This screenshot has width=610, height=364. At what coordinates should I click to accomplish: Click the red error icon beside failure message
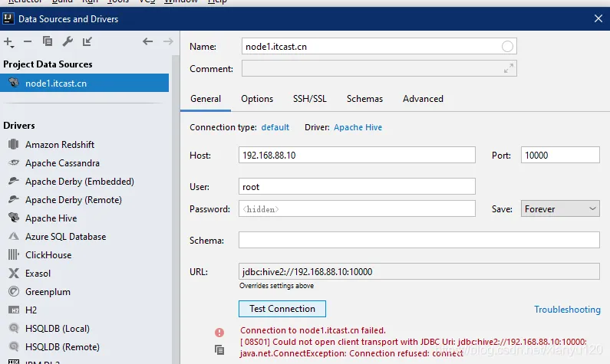coord(219,332)
